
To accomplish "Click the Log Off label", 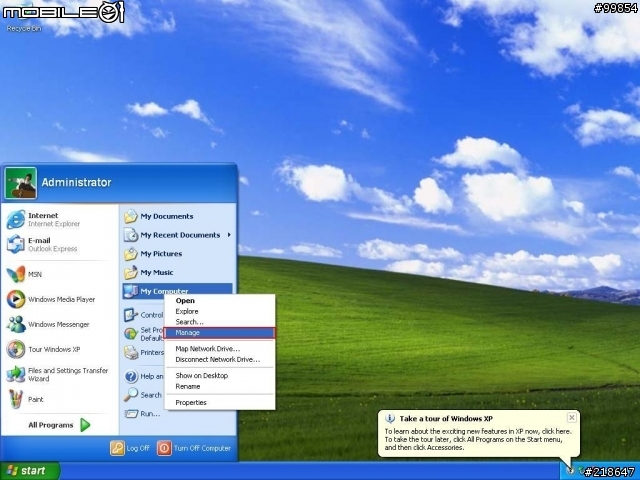I will click(138, 448).
